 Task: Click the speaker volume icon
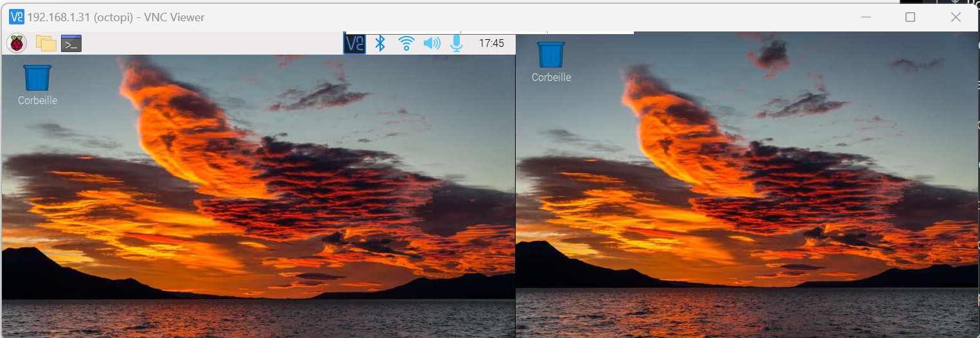tap(432, 43)
